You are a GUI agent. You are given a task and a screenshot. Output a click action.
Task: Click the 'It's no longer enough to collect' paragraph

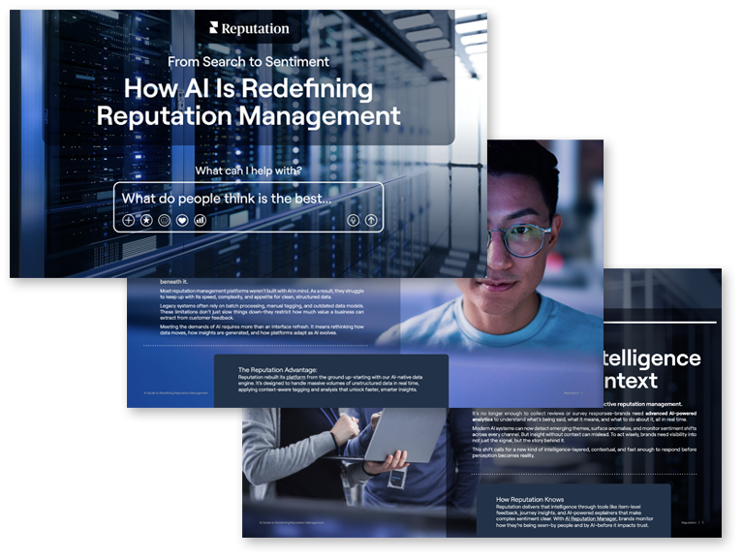point(584,417)
